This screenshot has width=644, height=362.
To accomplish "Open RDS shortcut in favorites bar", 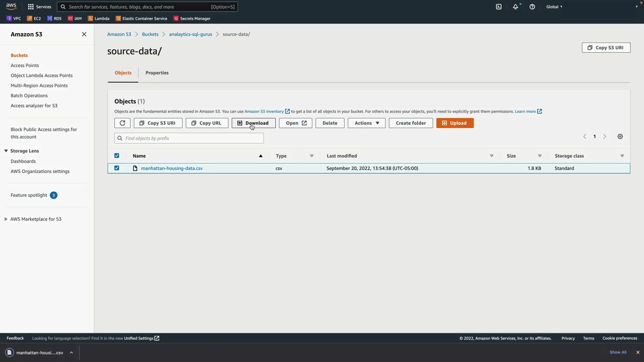I will point(54,19).
